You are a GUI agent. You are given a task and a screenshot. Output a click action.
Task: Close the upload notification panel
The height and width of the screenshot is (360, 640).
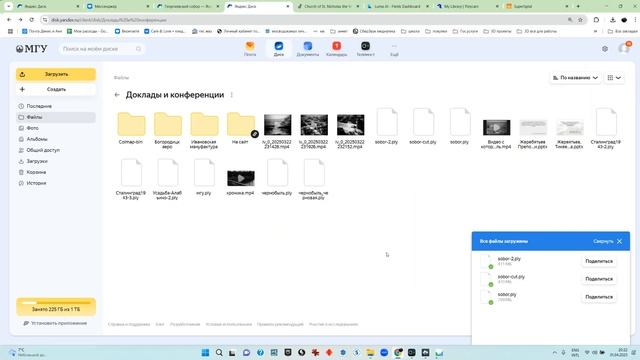click(620, 241)
